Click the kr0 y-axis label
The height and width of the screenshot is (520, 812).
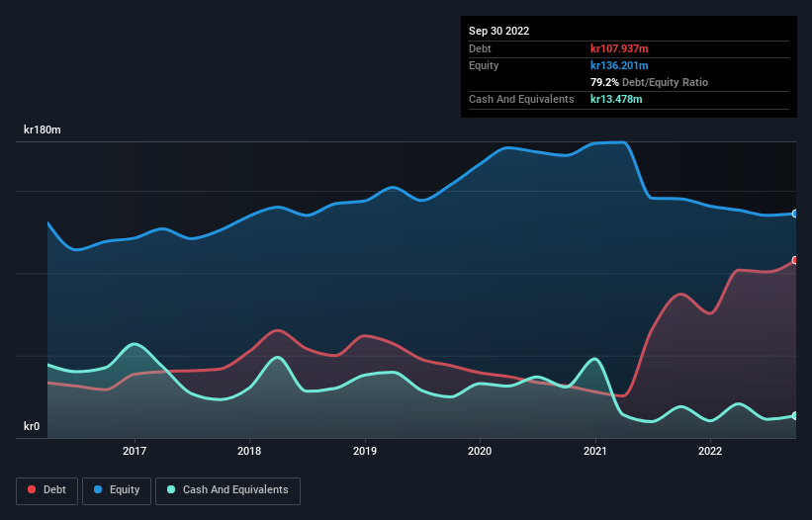32,426
